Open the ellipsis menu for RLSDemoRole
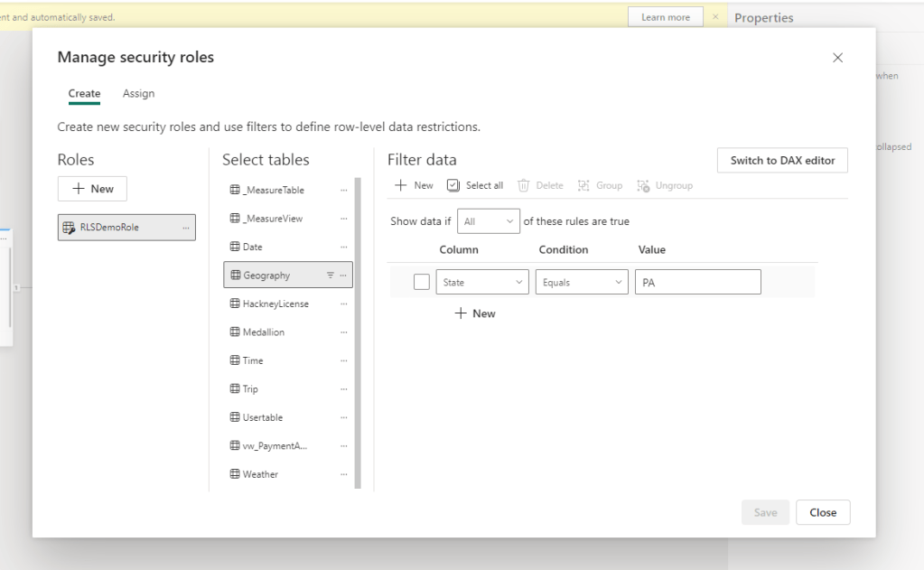Viewport: 924px width, 570px height. click(186, 228)
